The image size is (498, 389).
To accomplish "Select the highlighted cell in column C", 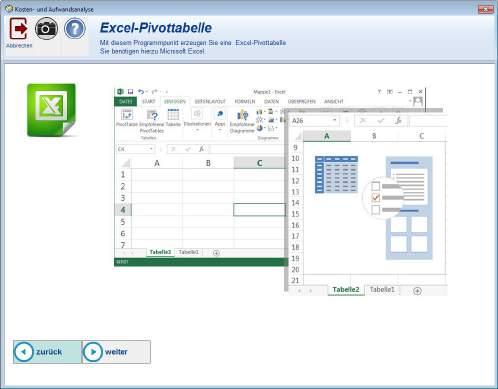I will click(259, 210).
